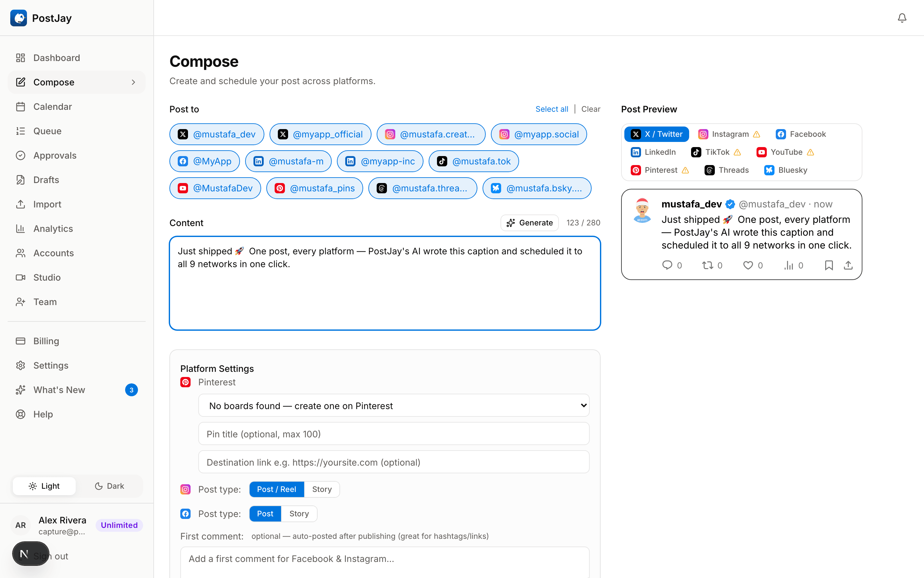Click the TikTok warning triangle icon
This screenshot has height=578, width=924.
click(x=737, y=152)
